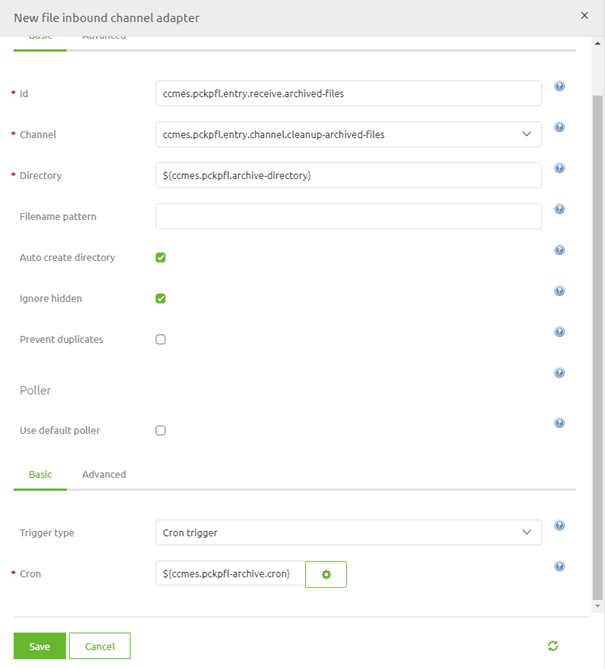Image resolution: width=605 pixels, height=669 pixels.
Task: Open help icon for Channel field
Action: click(559, 127)
